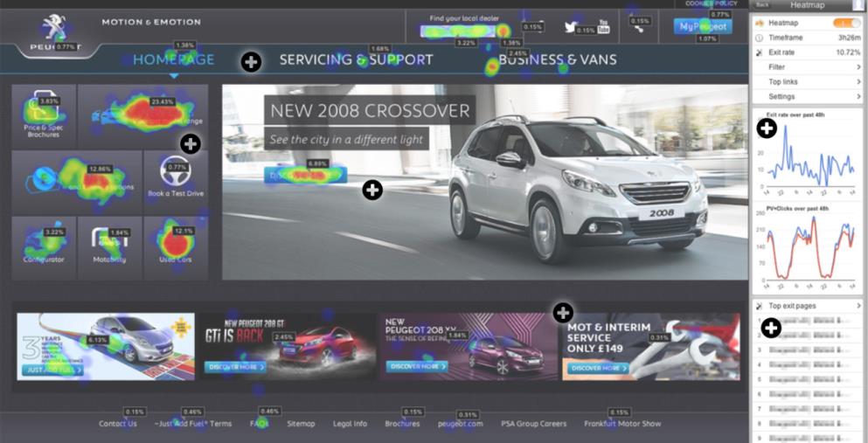
Task: Click the car range tile with 23.43%
Action: pos(142,116)
